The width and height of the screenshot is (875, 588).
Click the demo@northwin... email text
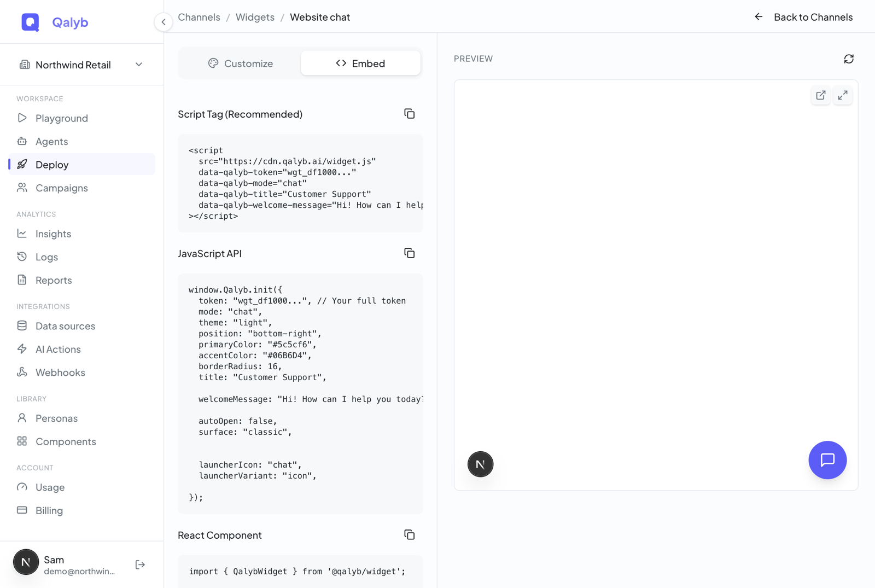pyautogui.click(x=79, y=571)
